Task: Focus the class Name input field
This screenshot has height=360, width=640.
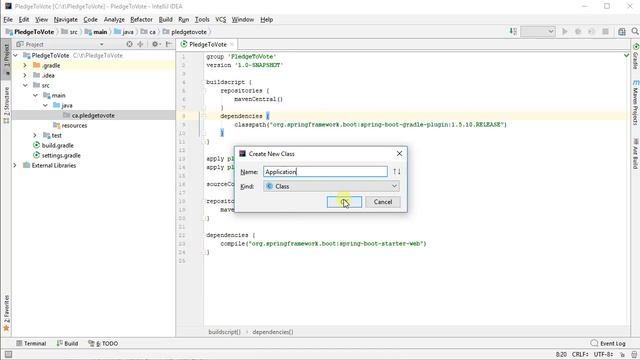Action: pyautogui.click(x=325, y=171)
